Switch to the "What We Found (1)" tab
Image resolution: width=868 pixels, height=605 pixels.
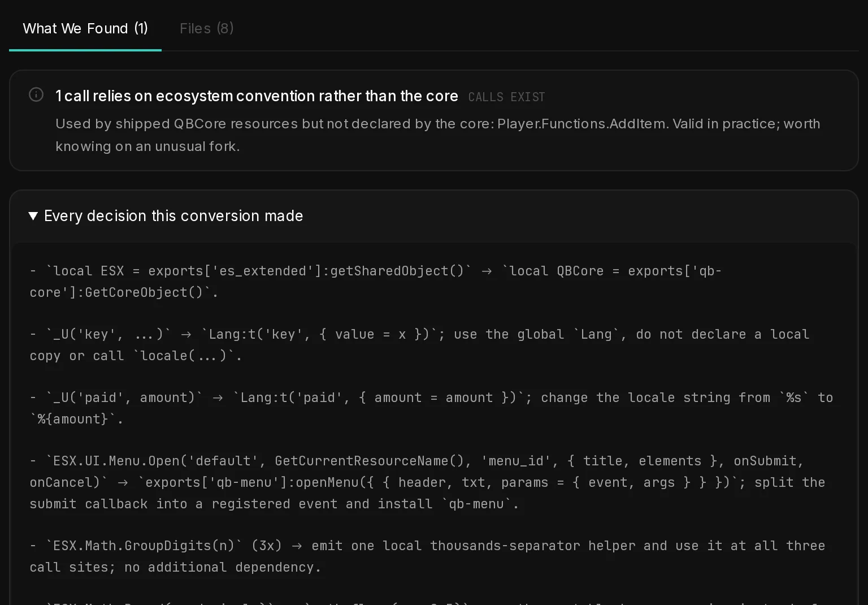pos(85,28)
